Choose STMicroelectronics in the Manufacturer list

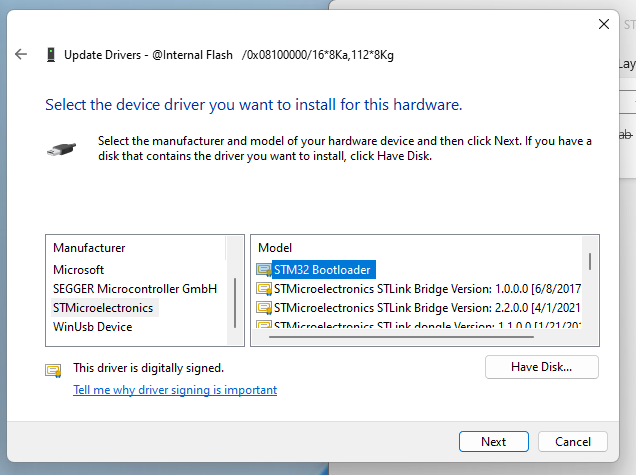point(103,308)
